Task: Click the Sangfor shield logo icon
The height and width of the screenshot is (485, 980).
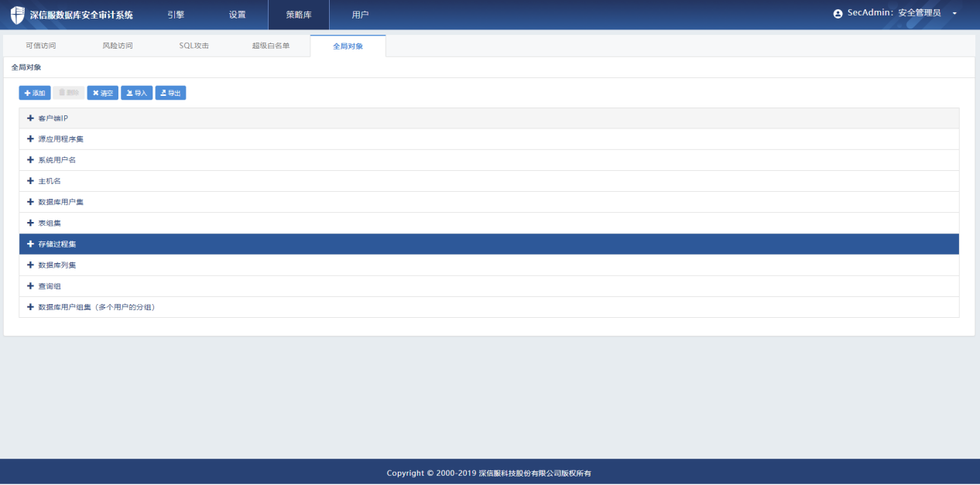Action: click(x=17, y=15)
